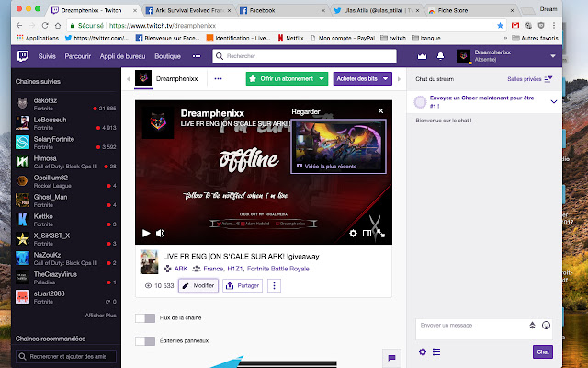Open bits cheer icon in chat input
The width and height of the screenshot is (588, 368).
pyautogui.click(x=532, y=325)
